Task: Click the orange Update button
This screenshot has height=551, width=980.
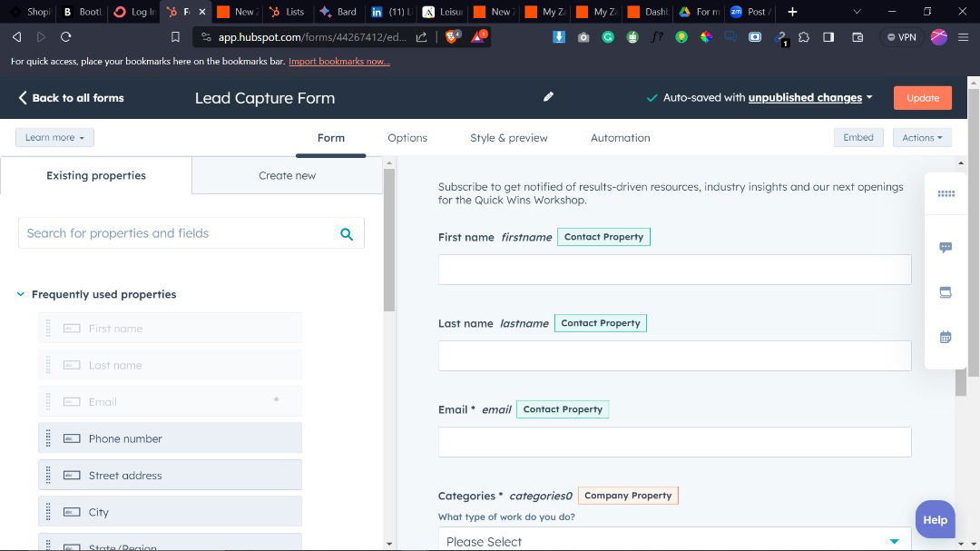Action: (x=922, y=98)
